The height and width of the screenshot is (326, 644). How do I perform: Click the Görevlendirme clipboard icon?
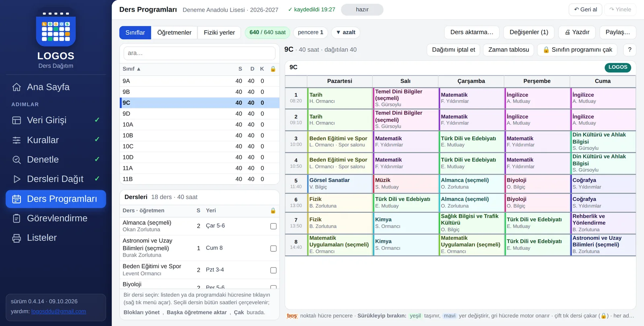click(17, 218)
